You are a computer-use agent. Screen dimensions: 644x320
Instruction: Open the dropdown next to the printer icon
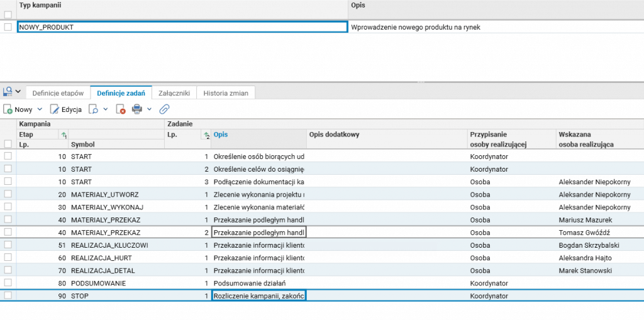tap(150, 109)
